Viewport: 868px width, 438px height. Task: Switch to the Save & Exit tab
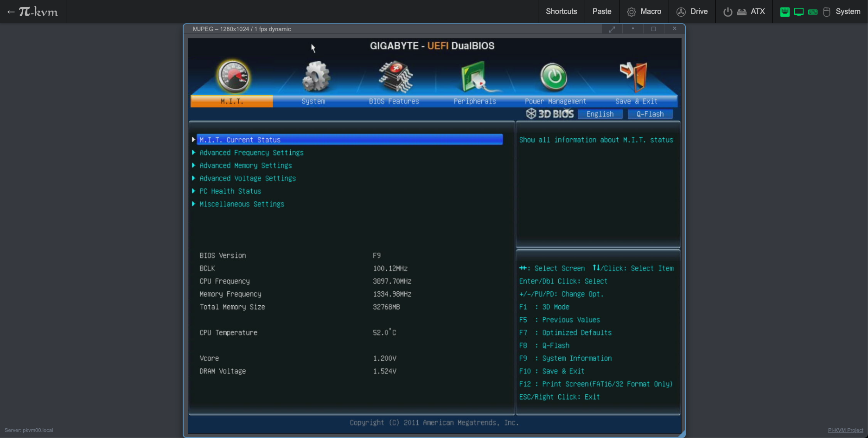636,101
